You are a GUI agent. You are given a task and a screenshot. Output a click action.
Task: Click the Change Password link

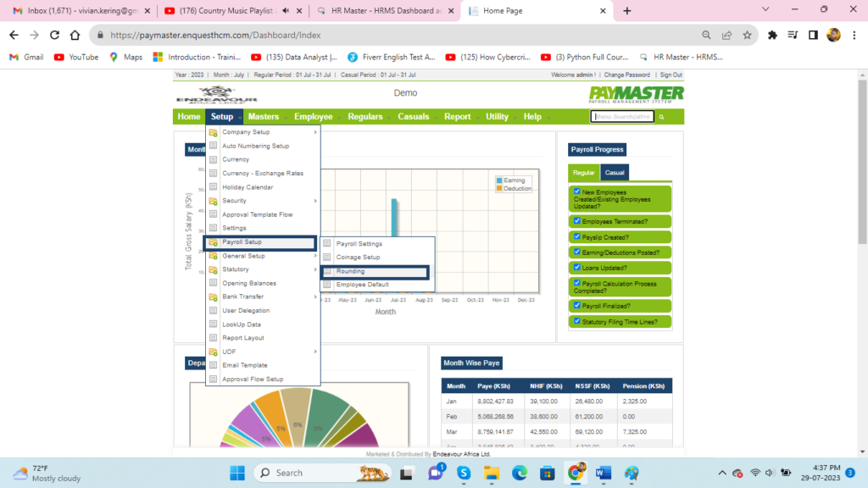pos(626,75)
